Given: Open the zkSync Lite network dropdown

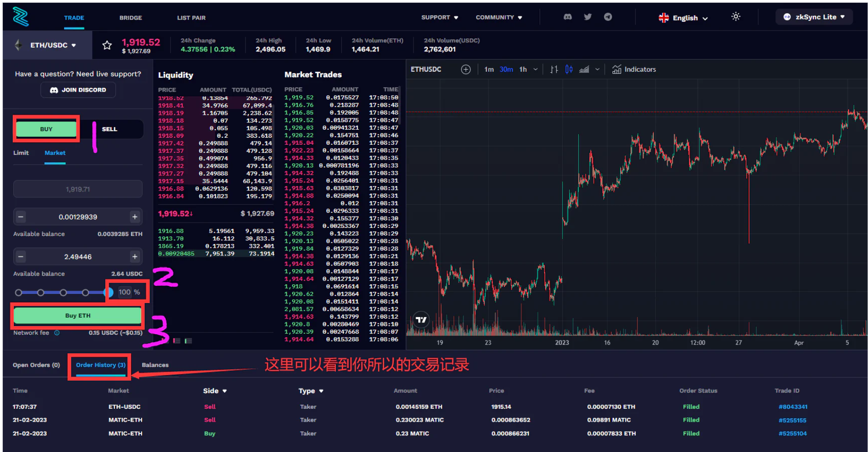Looking at the screenshot, I should [814, 17].
